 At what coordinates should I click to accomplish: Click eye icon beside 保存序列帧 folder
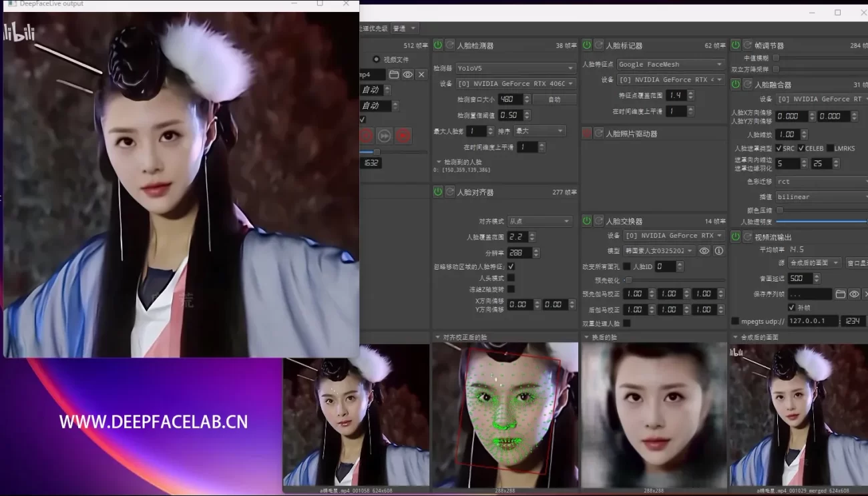[x=855, y=294]
